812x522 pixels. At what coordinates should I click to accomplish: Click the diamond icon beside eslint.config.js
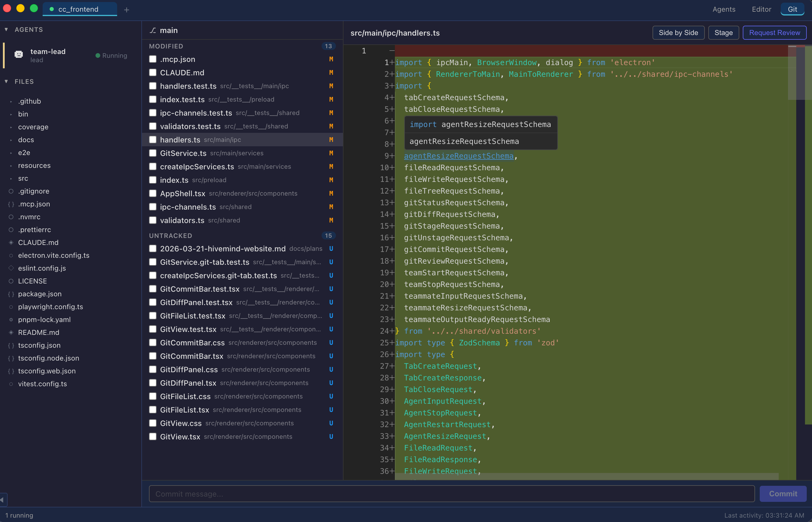point(11,268)
